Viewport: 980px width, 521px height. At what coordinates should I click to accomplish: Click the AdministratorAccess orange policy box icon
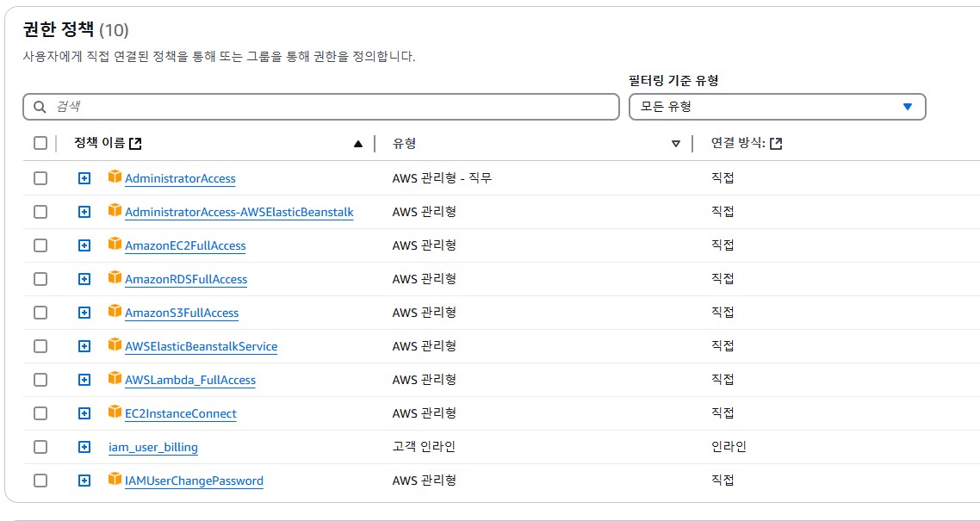click(115, 177)
